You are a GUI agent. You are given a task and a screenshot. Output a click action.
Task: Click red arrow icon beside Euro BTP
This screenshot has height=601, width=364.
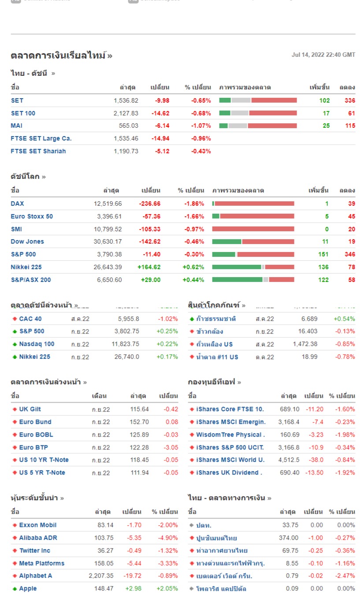pos(15,447)
